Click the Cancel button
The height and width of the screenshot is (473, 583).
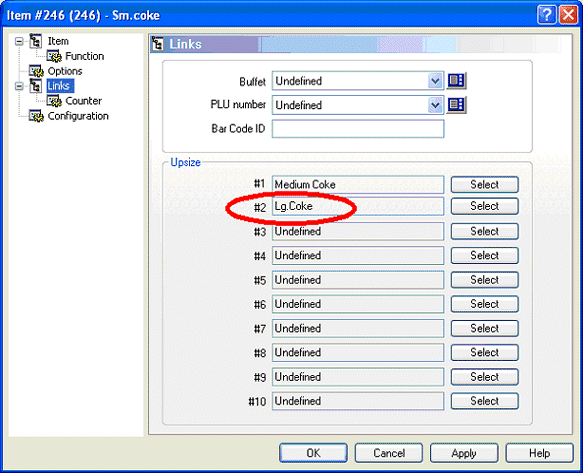coord(389,453)
